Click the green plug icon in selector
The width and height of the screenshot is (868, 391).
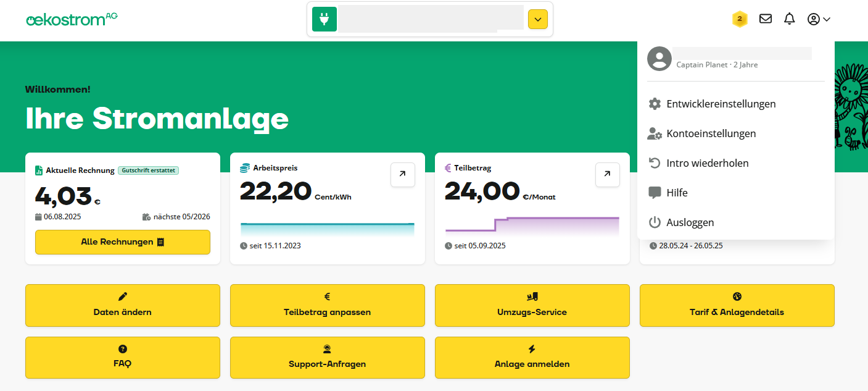[324, 19]
